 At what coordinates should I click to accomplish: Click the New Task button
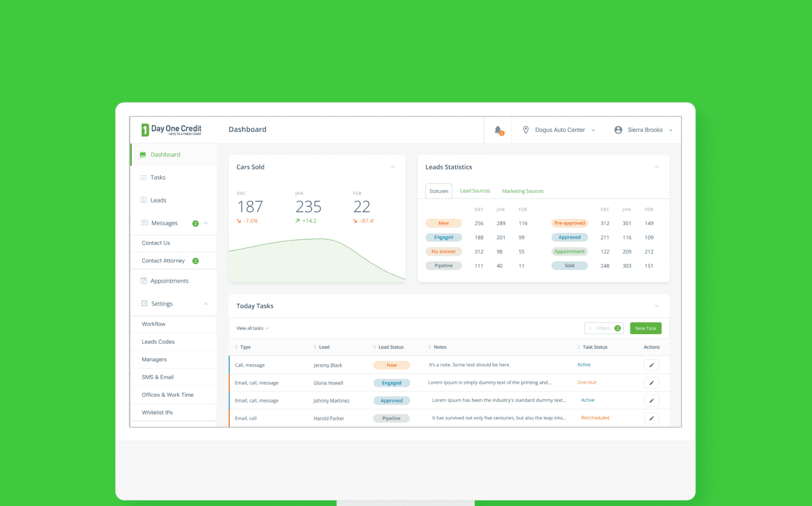[x=646, y=328]
